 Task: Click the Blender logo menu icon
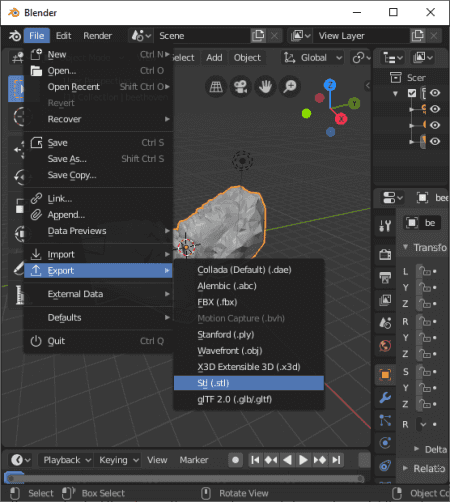point(15,36)
